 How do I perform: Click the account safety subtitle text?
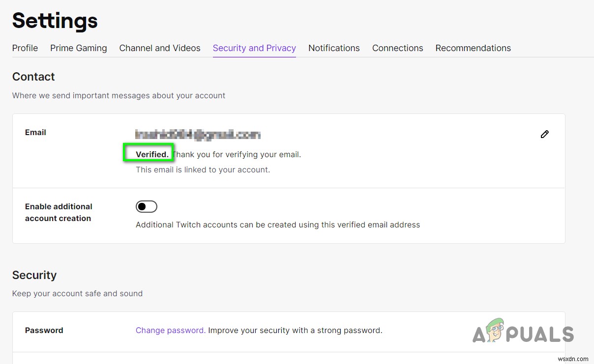coord(77,293)
